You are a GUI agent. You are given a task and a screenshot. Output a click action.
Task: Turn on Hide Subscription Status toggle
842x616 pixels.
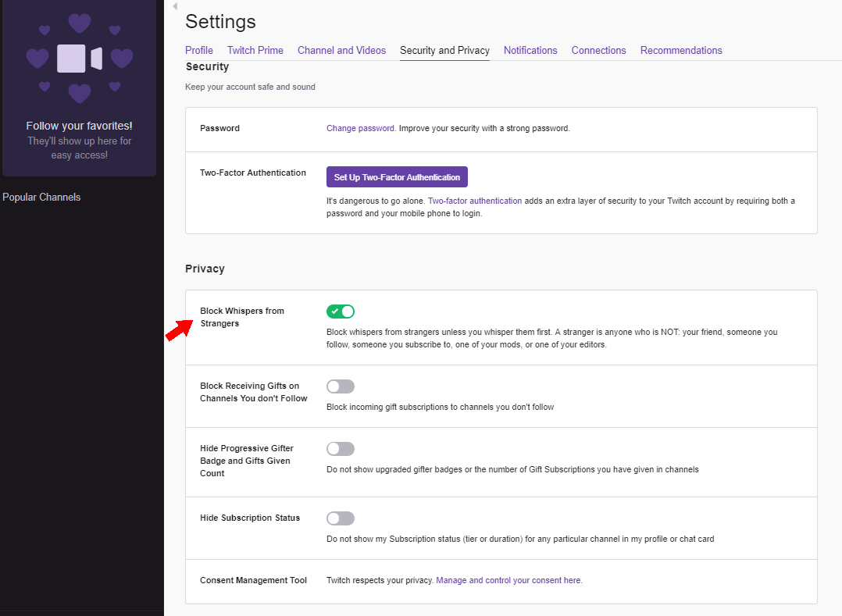341,518
